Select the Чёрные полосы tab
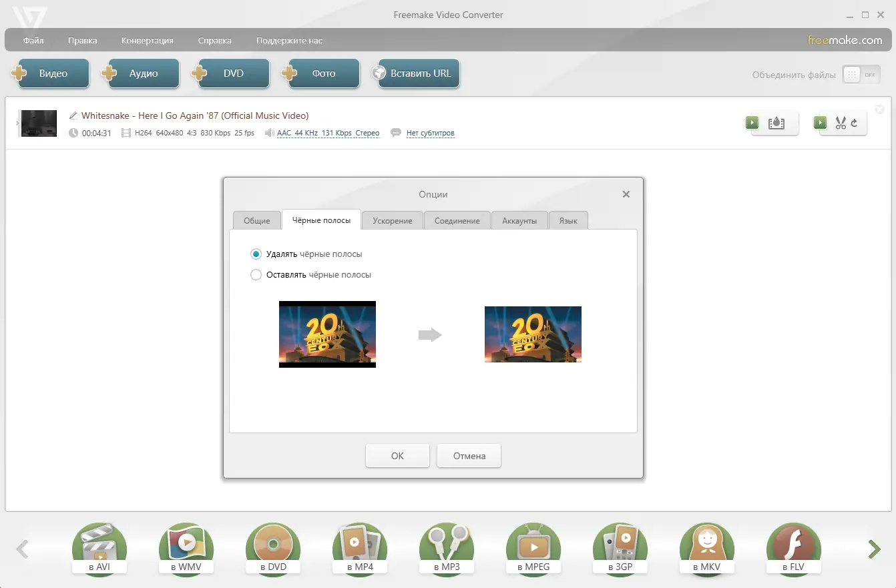This screenshot has height=588, width=896. (x=321, y=220)
